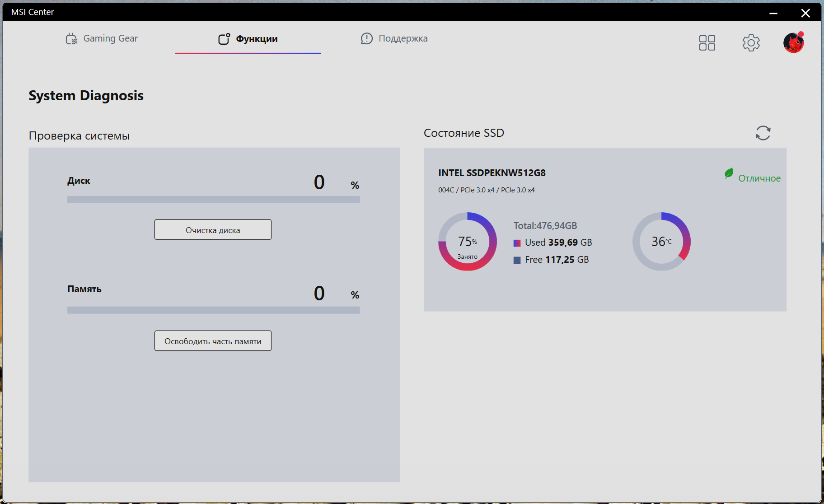Click the Поддержка chat bubble icon
The width and height of the screenshot is (824, 504).
click(x=366, y=39)
